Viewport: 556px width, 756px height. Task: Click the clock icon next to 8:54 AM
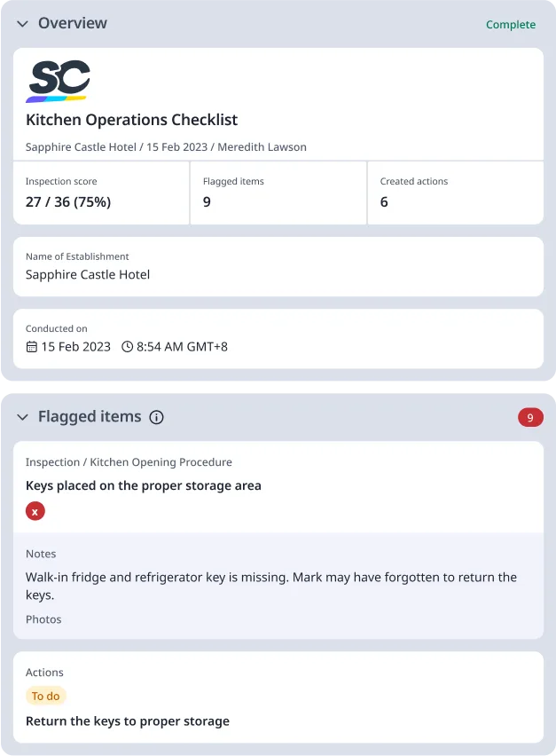(130, 348)
